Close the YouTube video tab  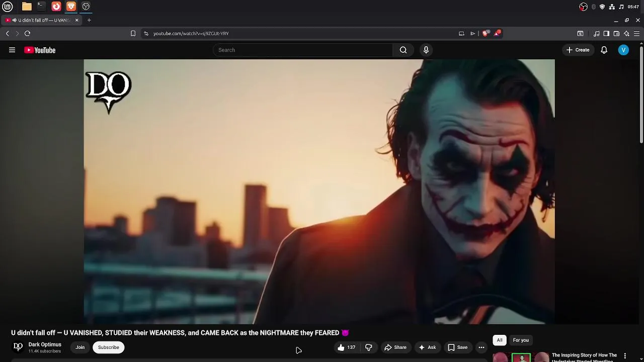tap(76, 20)
